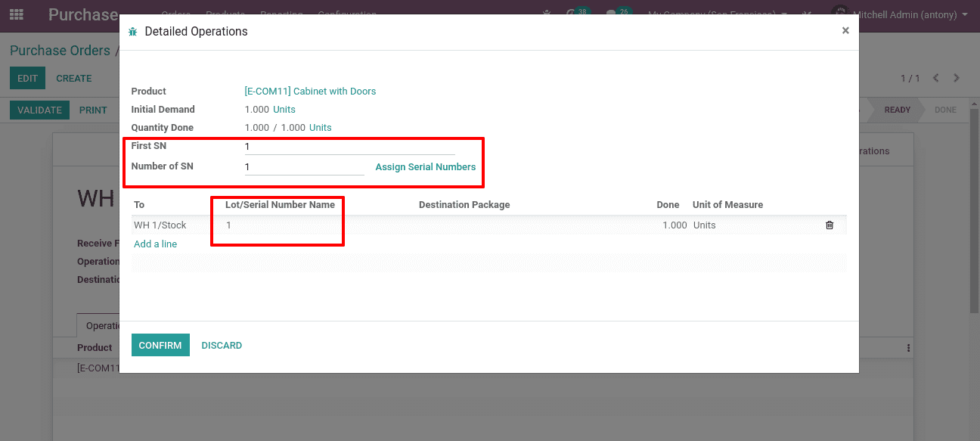Viewport: 980px width, 441px height.
Task: Sort by Unit of Measure column header
Action: point(727,205)
